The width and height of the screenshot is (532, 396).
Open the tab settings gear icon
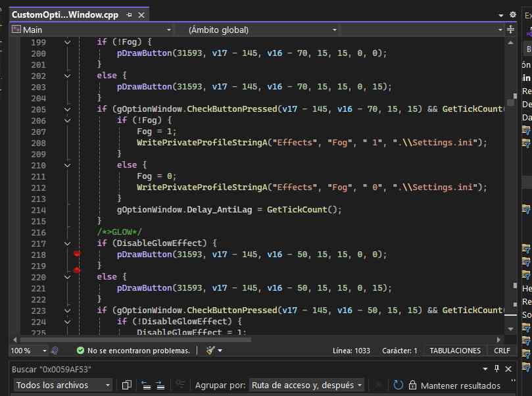click(x=513, y=14)
